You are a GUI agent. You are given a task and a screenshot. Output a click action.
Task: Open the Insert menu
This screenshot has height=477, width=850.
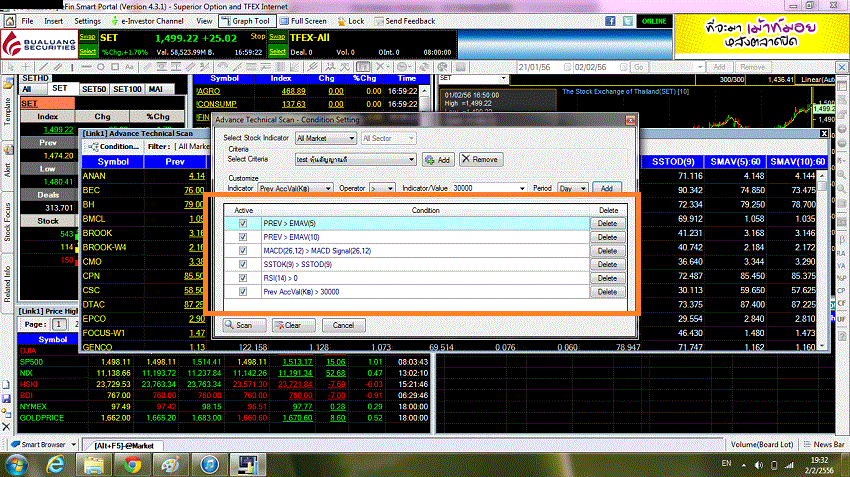point(53,21)
